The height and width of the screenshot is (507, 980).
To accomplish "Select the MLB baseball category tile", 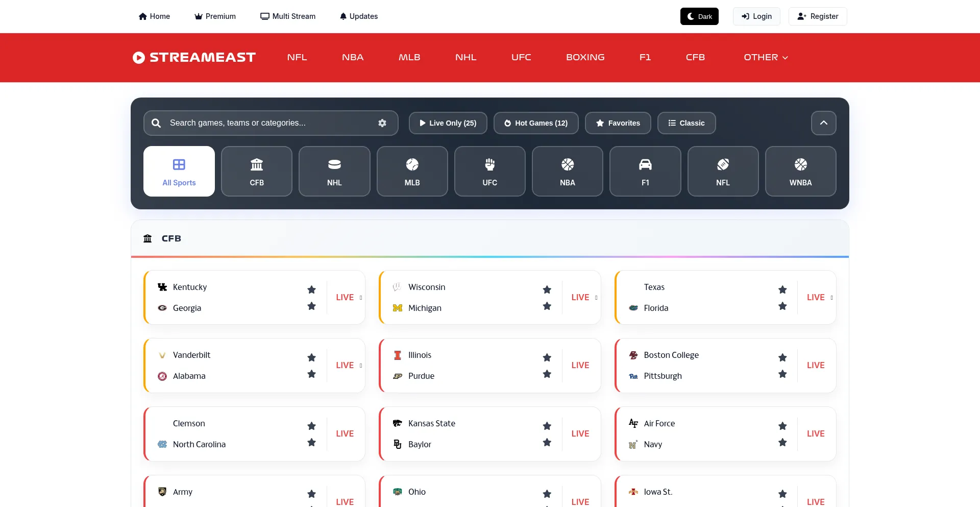I will pos(412,172).
